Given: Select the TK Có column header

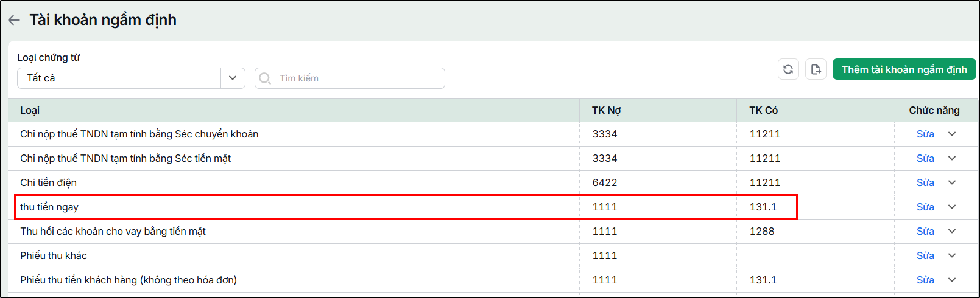Looking at the screenshot, I should pos(763,110).
